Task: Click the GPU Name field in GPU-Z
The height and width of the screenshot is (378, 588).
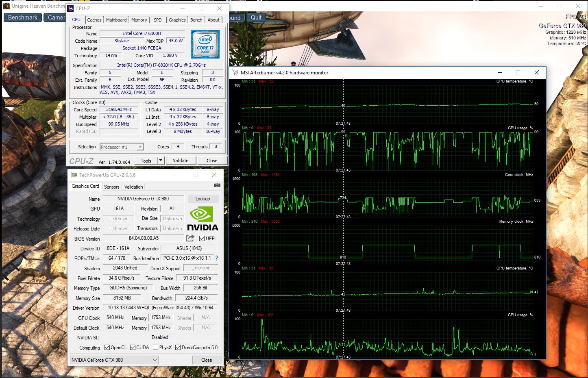Action: coord(143,199)
